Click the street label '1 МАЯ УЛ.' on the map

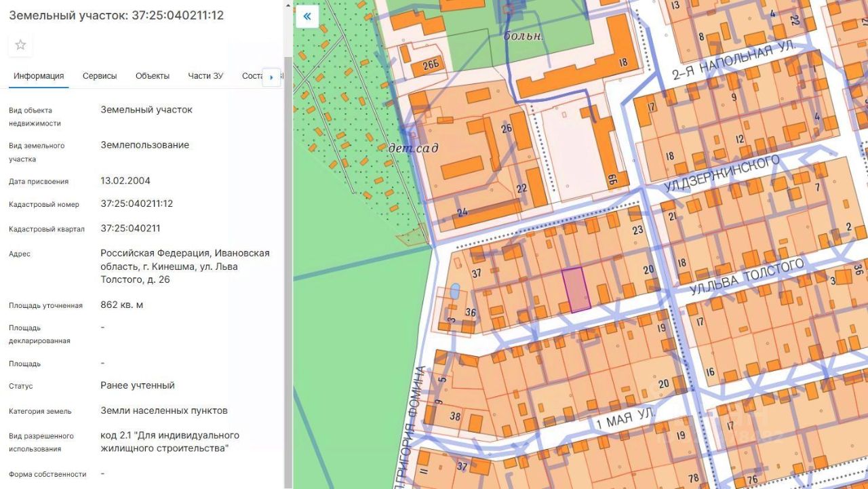tap(625, 418)
